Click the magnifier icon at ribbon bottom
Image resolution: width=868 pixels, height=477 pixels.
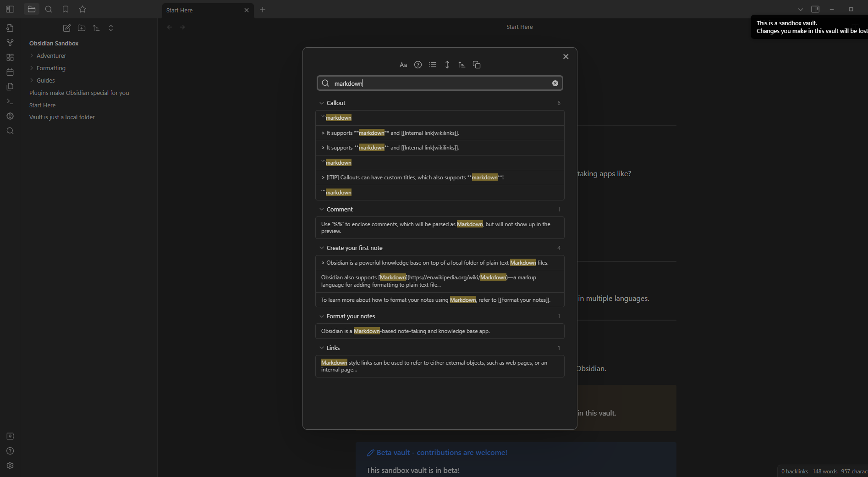tap(10, 131)
